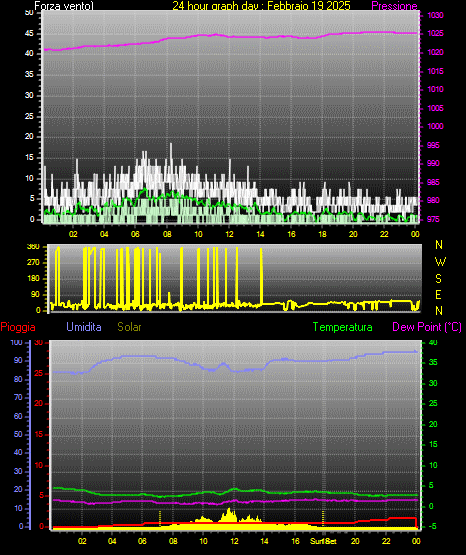Click the blue 70 on humidity axis
Viewport: 466px width, 555px height.
coord(18,397)
